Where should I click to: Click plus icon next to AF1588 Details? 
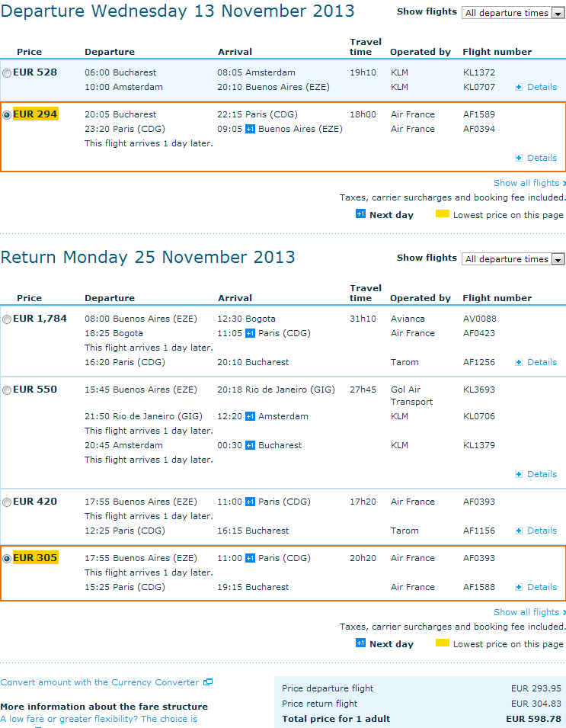coord(519,587)
